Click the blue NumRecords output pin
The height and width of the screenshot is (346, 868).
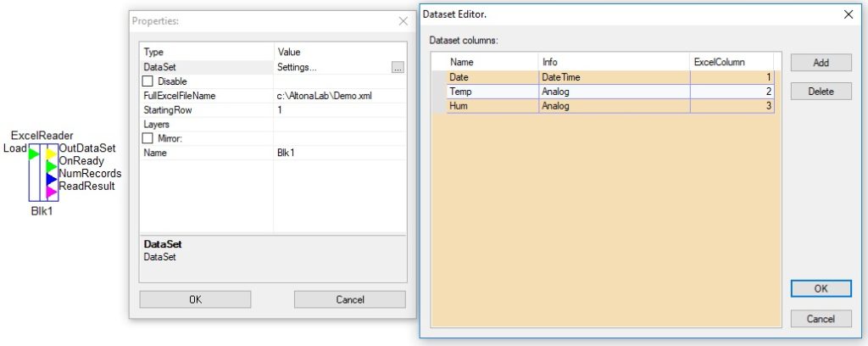click(x=52, y=179)
